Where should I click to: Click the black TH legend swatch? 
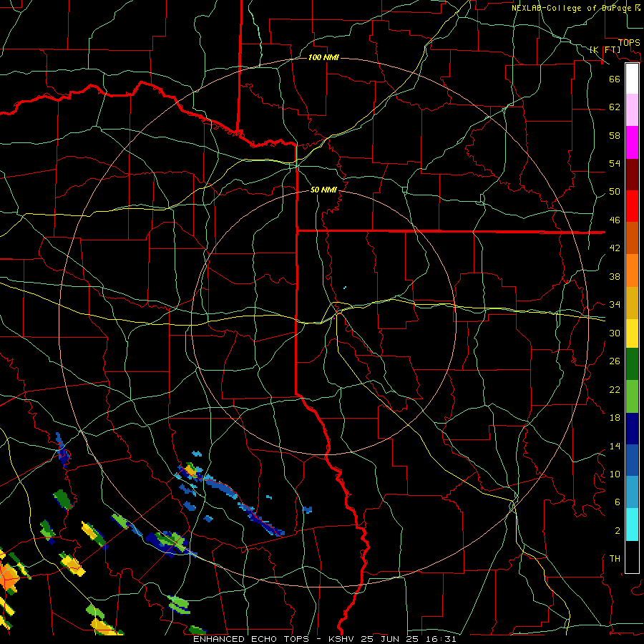pos(632,557)
